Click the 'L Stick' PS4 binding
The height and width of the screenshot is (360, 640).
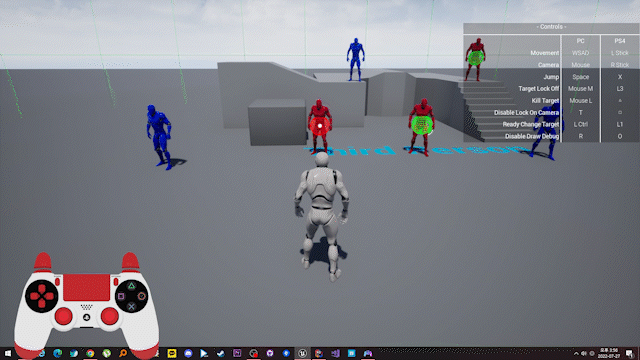coord(620,53)
